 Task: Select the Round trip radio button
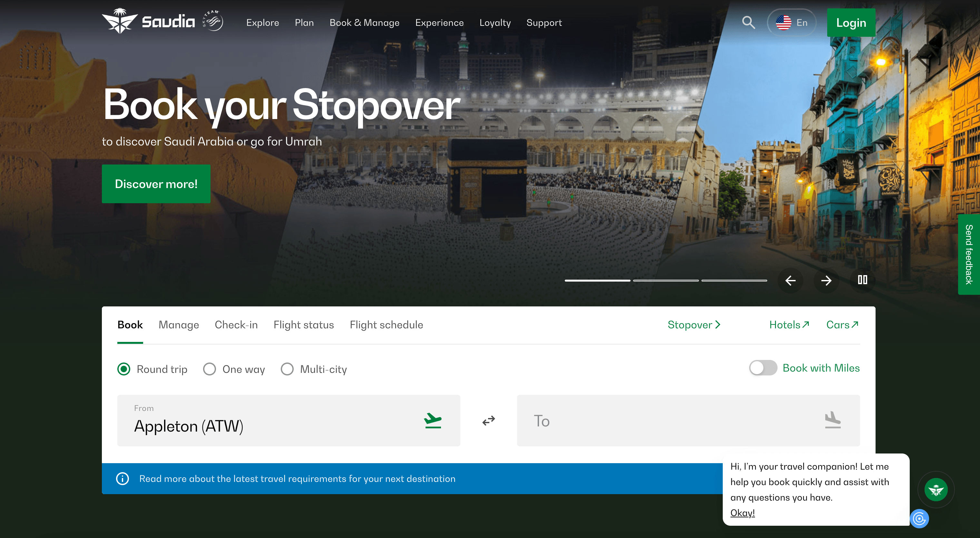point(124,369)
